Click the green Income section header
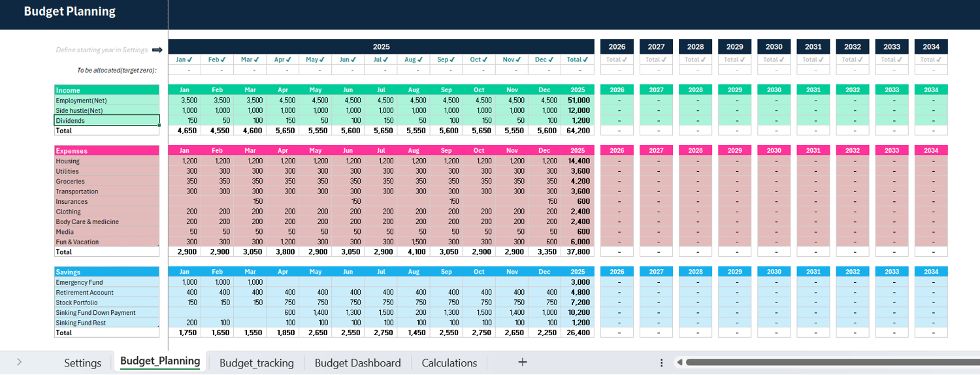 [x=107, y=90]
